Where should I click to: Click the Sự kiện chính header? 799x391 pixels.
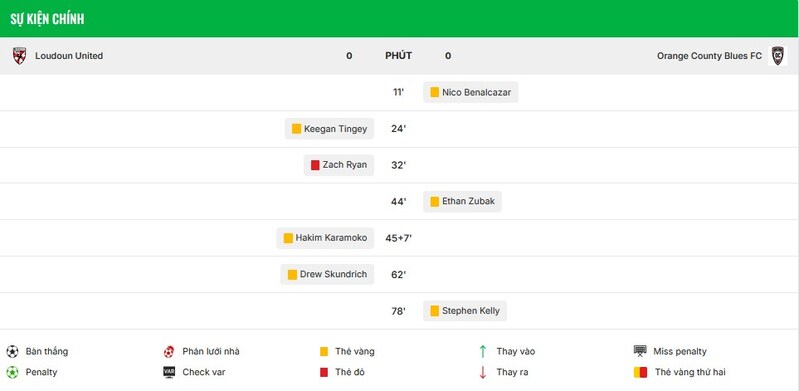point(47,19)
